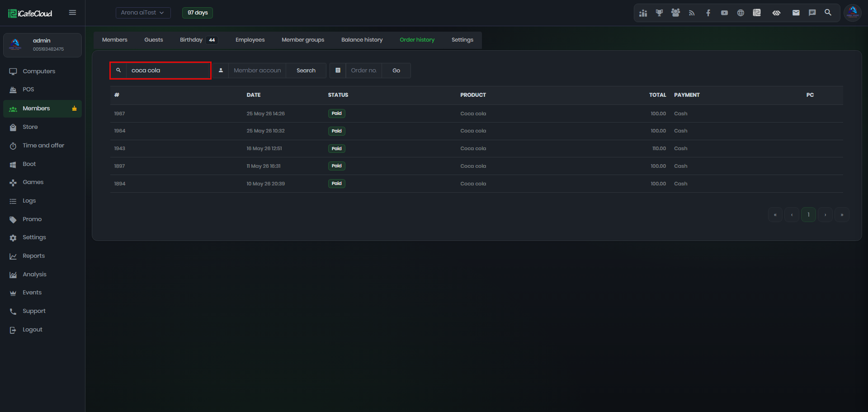Image resolution: width=868 pixels, height=412 pixels.
Task: Click the Go button
Action: click(396, 71)
